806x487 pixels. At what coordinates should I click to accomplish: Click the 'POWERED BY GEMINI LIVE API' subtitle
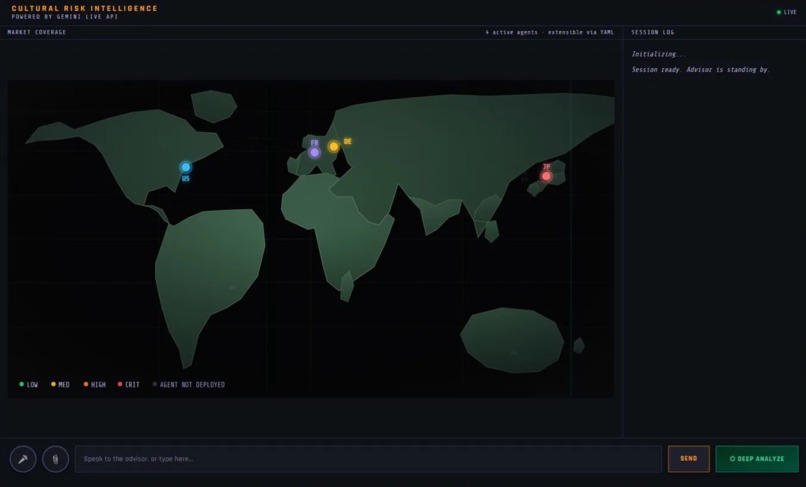[65, 16]
